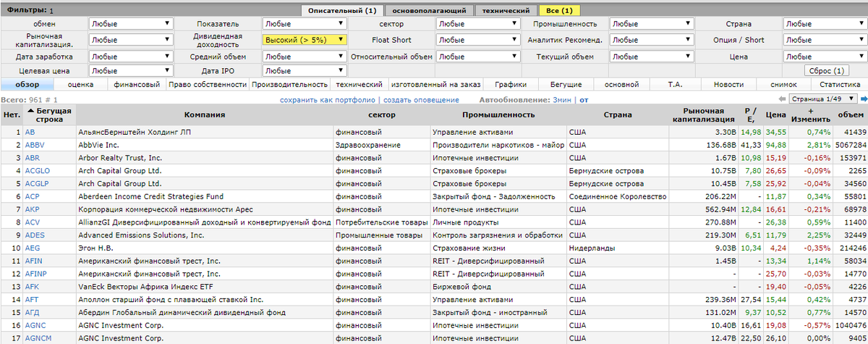
Task: Sort by the Цена column header
Action: [775, 114]
